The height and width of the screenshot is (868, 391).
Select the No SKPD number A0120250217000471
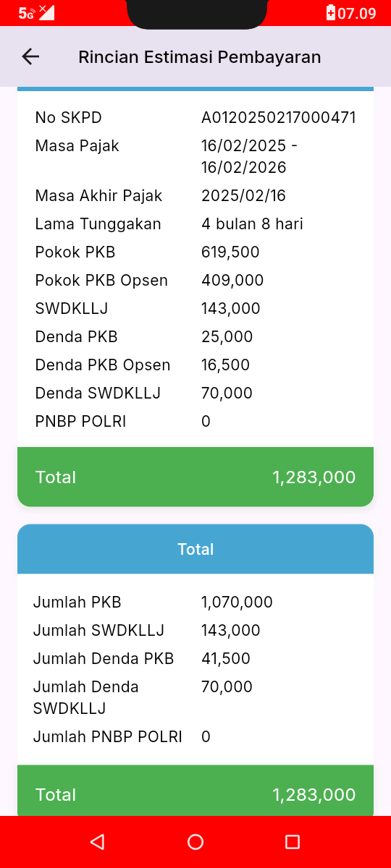coord(279,118)
